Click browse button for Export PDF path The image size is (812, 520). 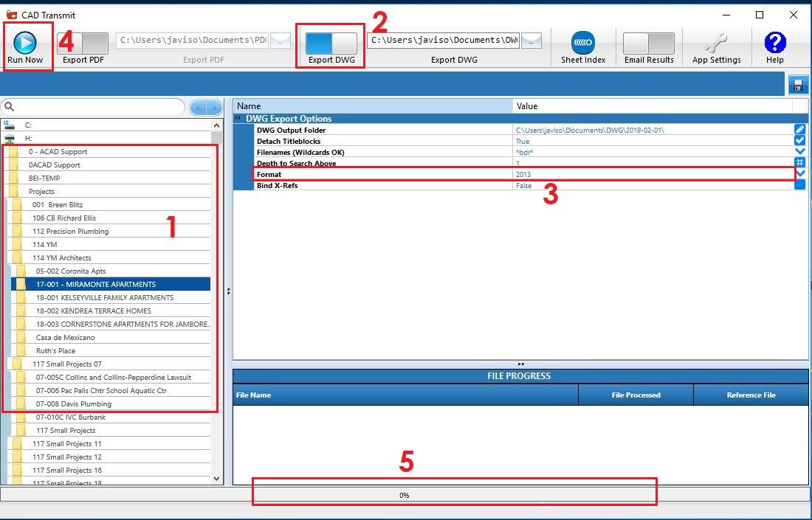coord(281,41)
